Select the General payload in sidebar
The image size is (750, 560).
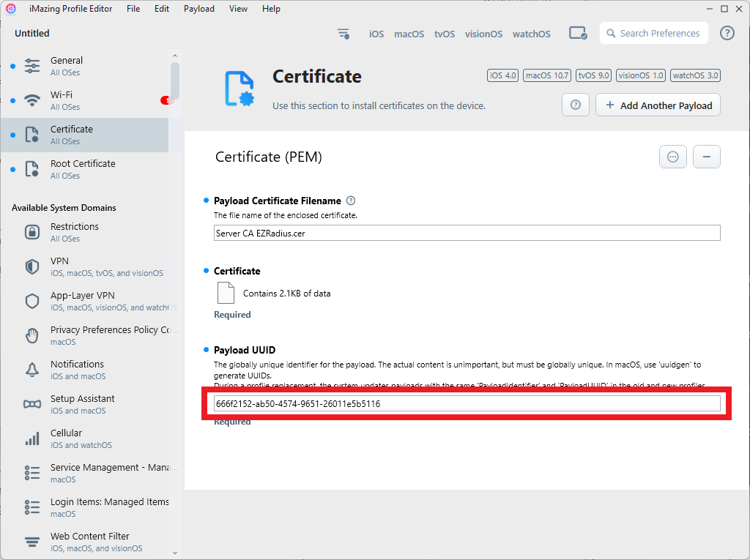(85, 66)
